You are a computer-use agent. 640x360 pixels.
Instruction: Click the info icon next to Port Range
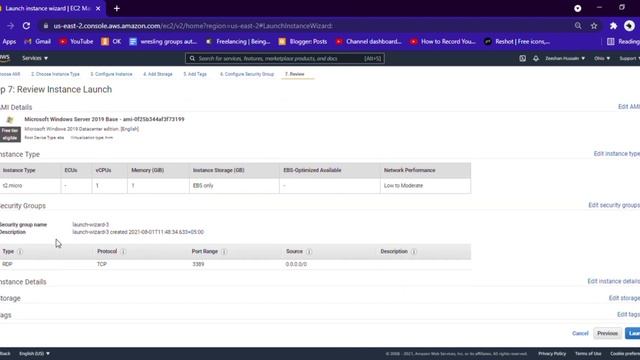(224, 251)
